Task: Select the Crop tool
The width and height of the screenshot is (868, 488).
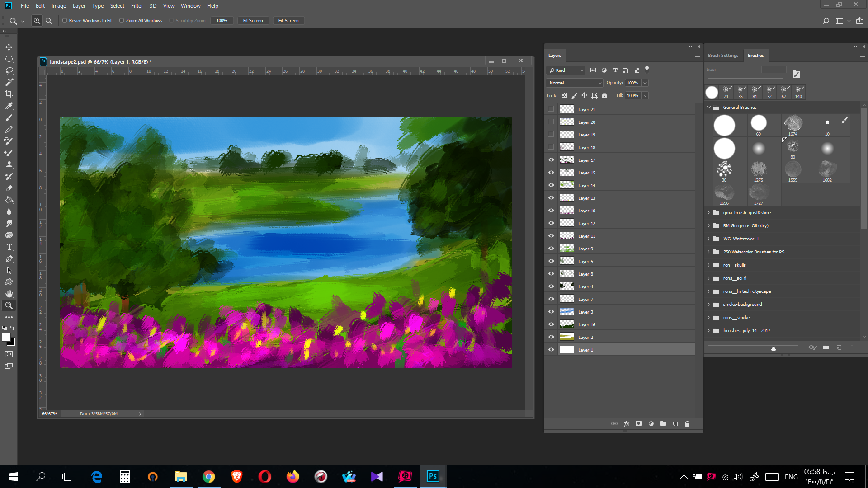Action: tap(9, 94)
